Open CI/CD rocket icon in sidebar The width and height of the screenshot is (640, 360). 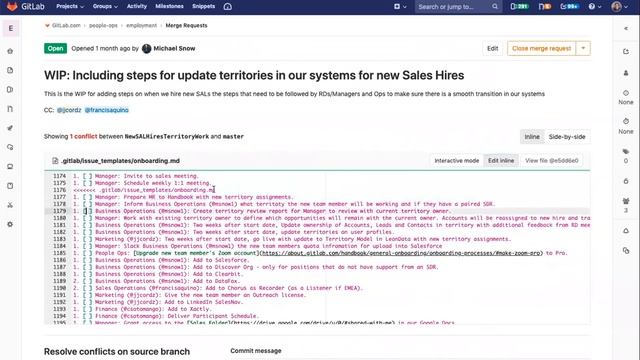coord(10,128)
